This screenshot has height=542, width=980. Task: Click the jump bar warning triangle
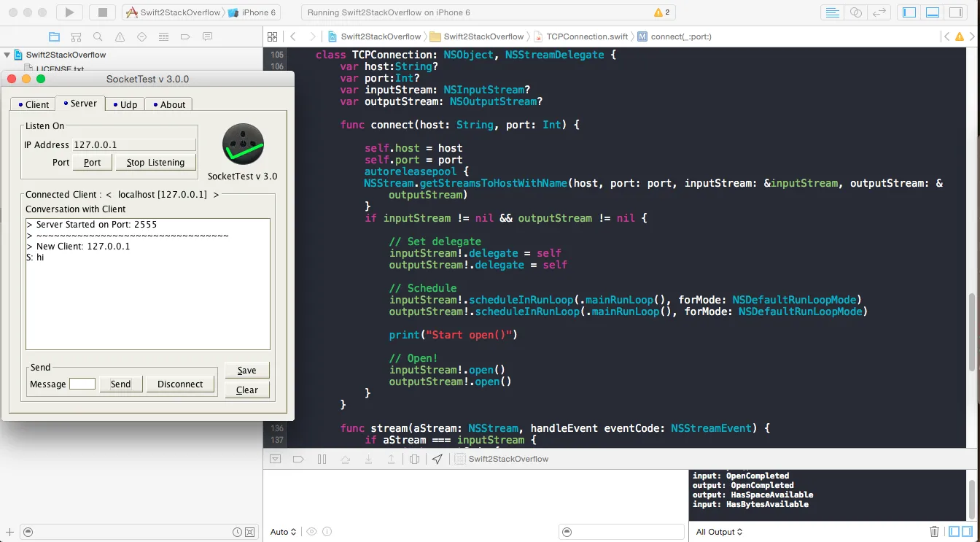click(x=960, y=36)
